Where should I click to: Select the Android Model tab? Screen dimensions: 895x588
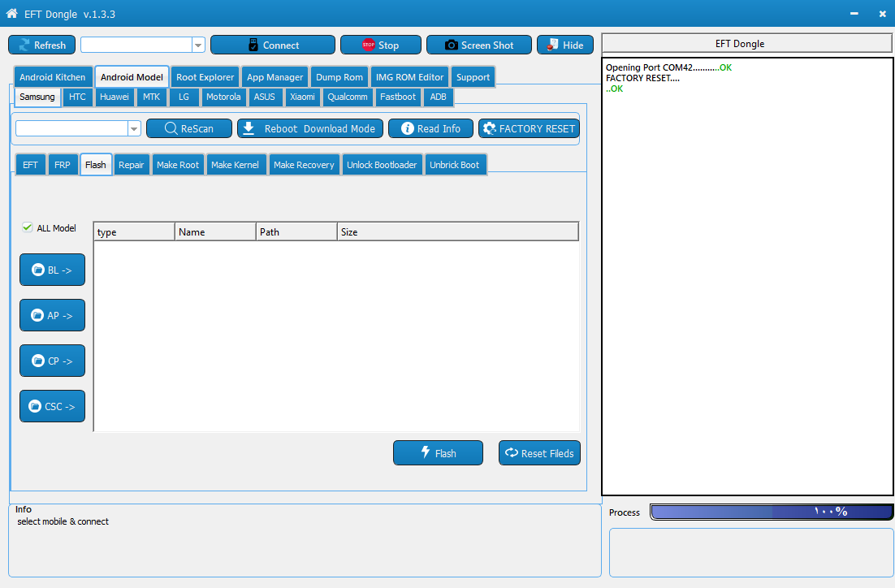click(x=132, y=77)
